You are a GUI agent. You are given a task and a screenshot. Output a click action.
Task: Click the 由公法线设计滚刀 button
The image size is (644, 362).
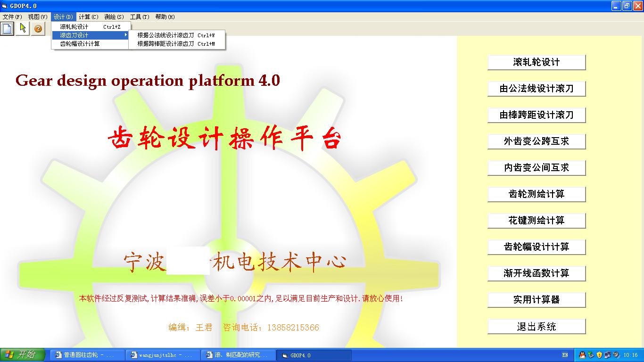tap(537, 89)
